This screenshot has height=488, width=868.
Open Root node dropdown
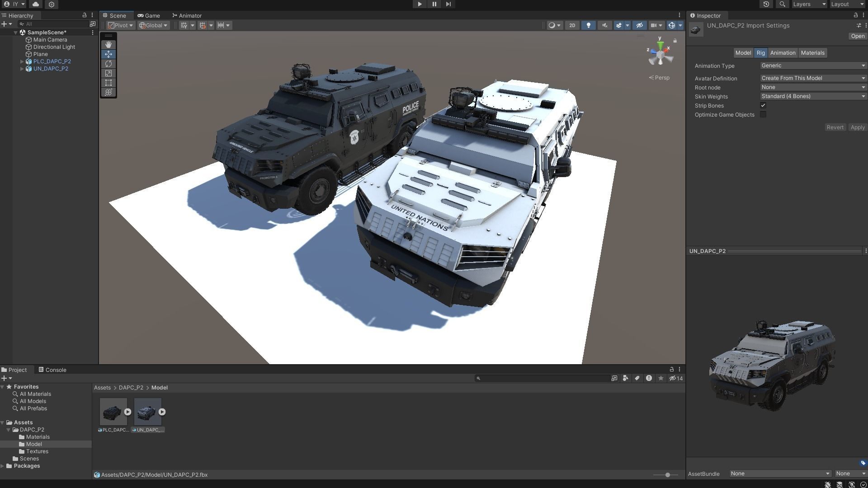click(x=813, y=87)
